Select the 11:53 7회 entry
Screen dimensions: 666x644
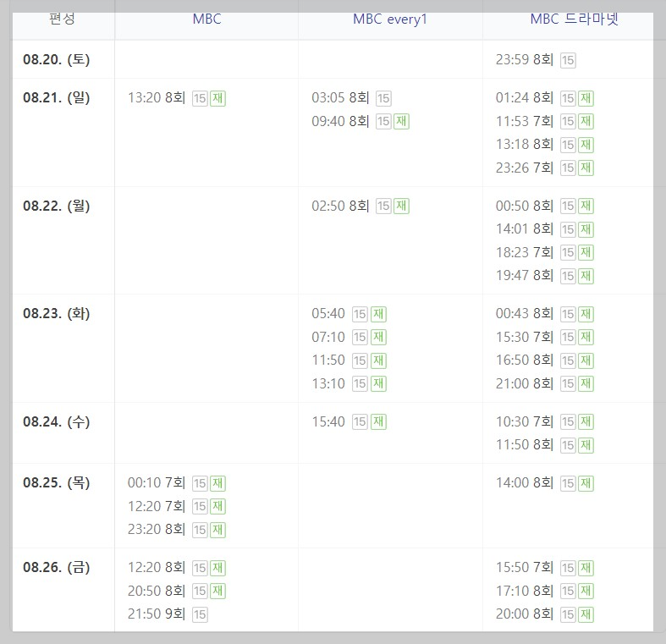[525, 122]
